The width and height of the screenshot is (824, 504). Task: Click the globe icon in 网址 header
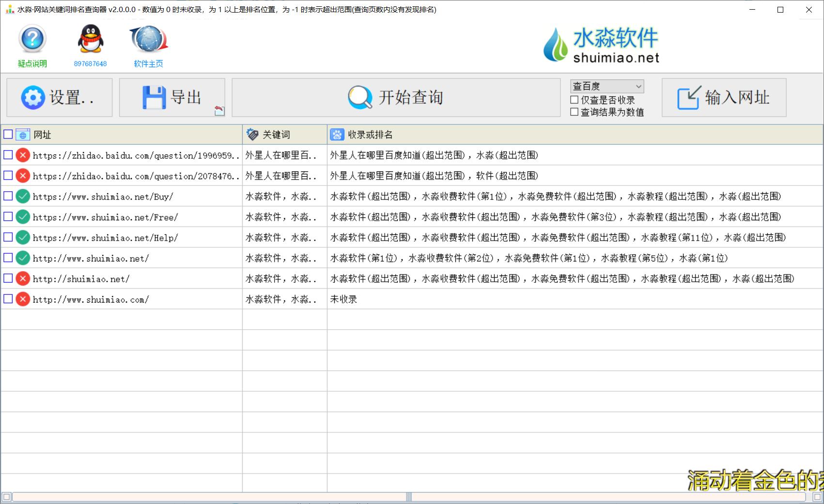click(x=23, y=135)
